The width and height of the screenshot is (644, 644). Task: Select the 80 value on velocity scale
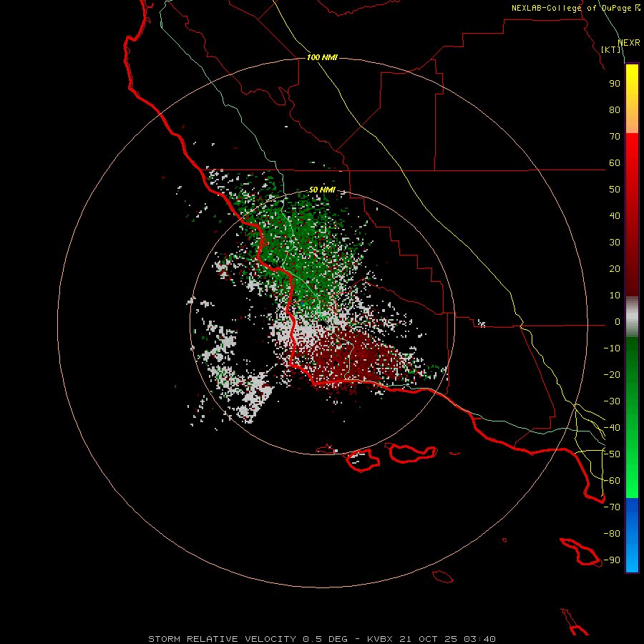[x=615, y=110]
